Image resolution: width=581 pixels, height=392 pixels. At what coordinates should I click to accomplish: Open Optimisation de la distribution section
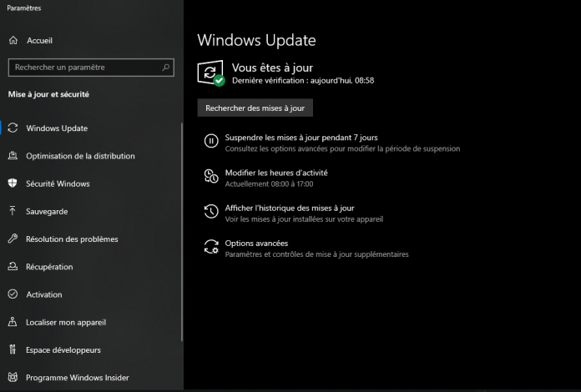80,156
